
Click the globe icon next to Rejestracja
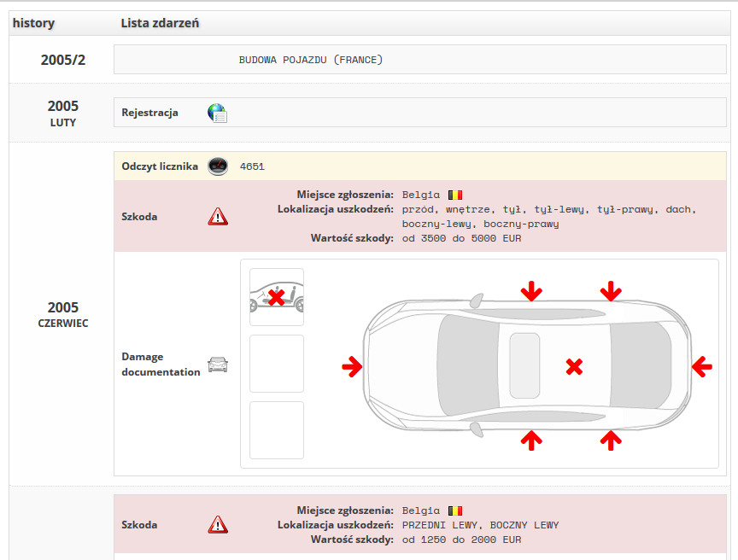(217, 113)
